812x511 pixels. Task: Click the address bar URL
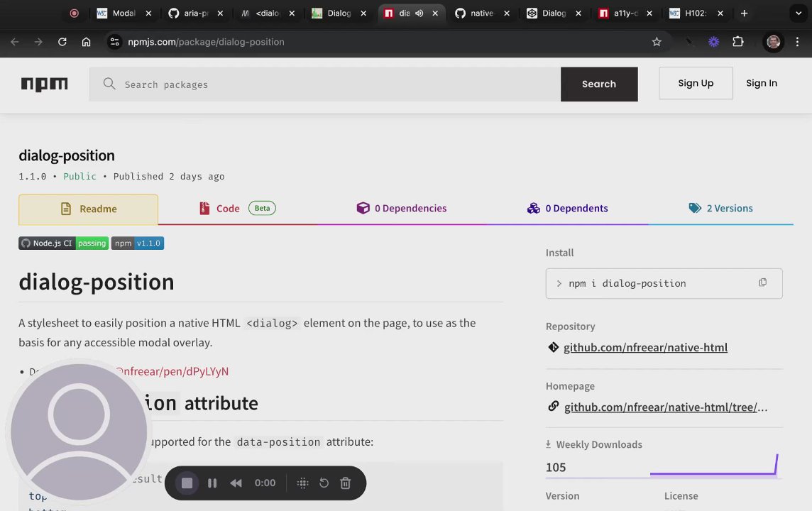(x=206, y=42)
